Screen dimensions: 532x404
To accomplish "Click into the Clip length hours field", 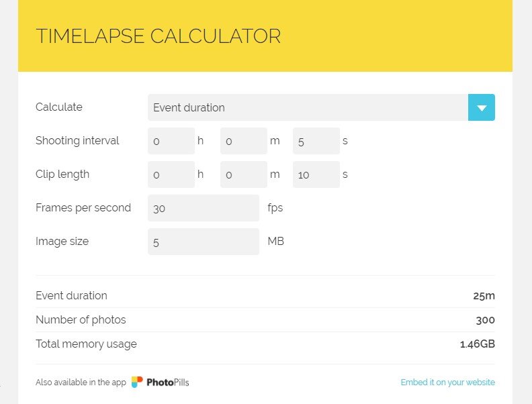I will pyautogui.click(x=171, y=174).
